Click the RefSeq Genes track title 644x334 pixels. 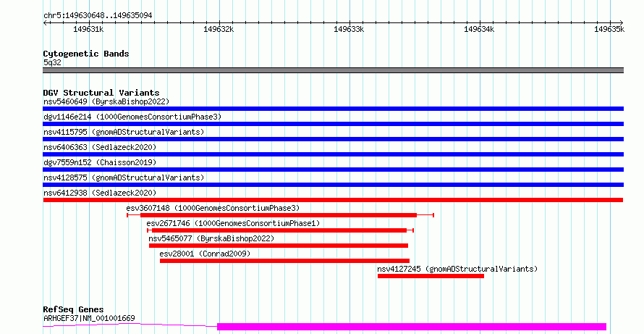73,309
